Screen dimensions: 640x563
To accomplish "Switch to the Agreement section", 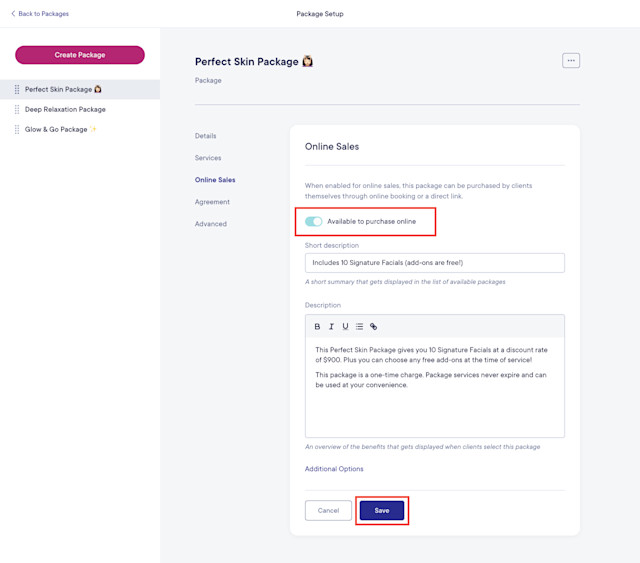I will point(212,202).
